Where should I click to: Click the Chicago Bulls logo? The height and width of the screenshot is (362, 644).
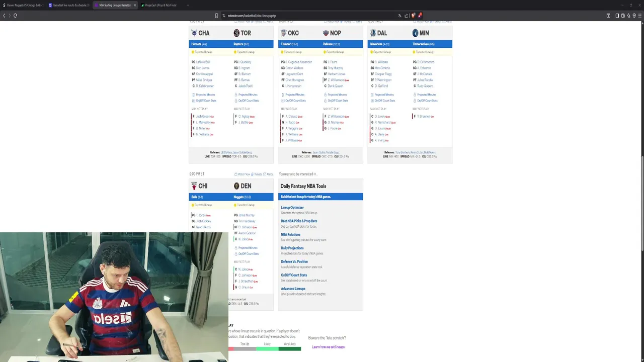(194, 186)
